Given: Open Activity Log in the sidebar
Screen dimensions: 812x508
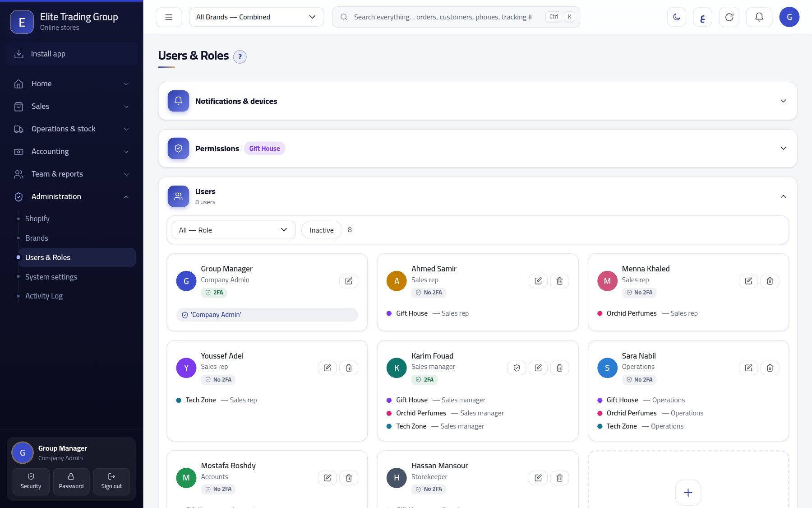Looking at the screenshot, I should [x=77, y=296].
